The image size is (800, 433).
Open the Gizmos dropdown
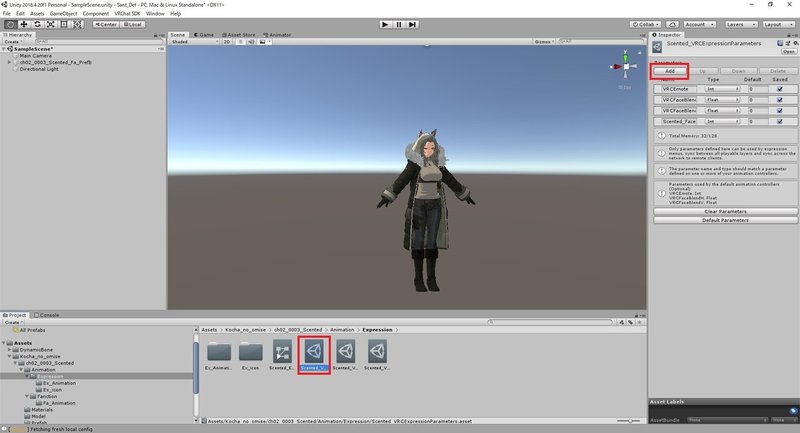(x=544, y=41)
